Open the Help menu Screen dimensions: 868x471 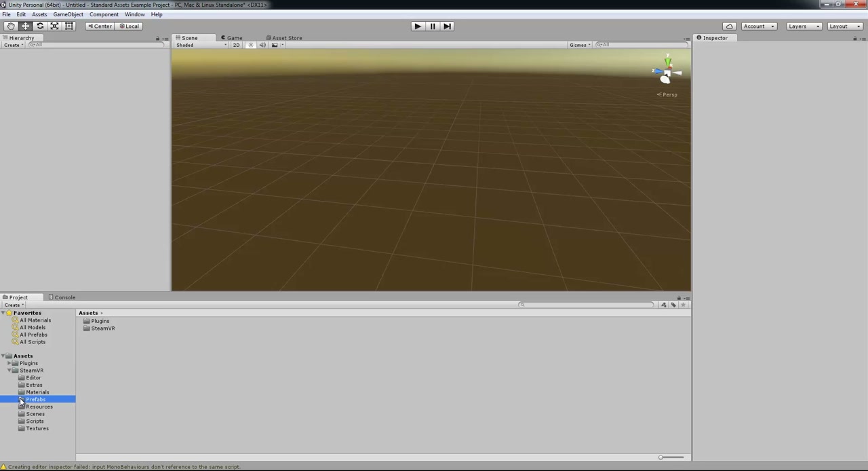pyautogui.click(x=157, y=14)
